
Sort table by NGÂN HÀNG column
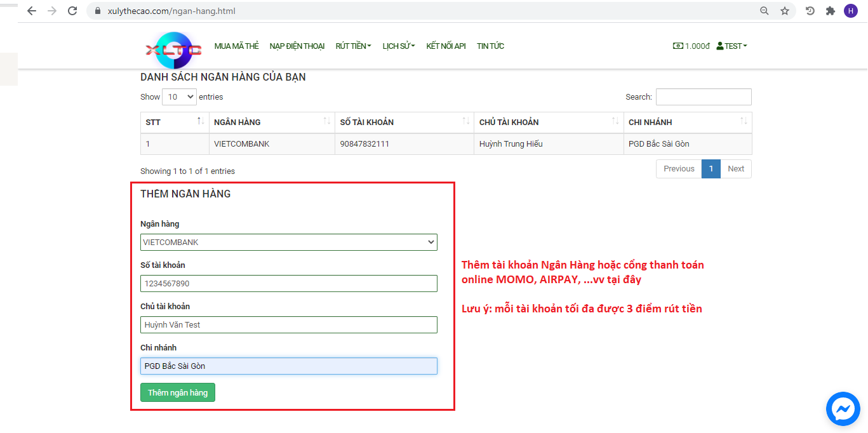point(272,122)
